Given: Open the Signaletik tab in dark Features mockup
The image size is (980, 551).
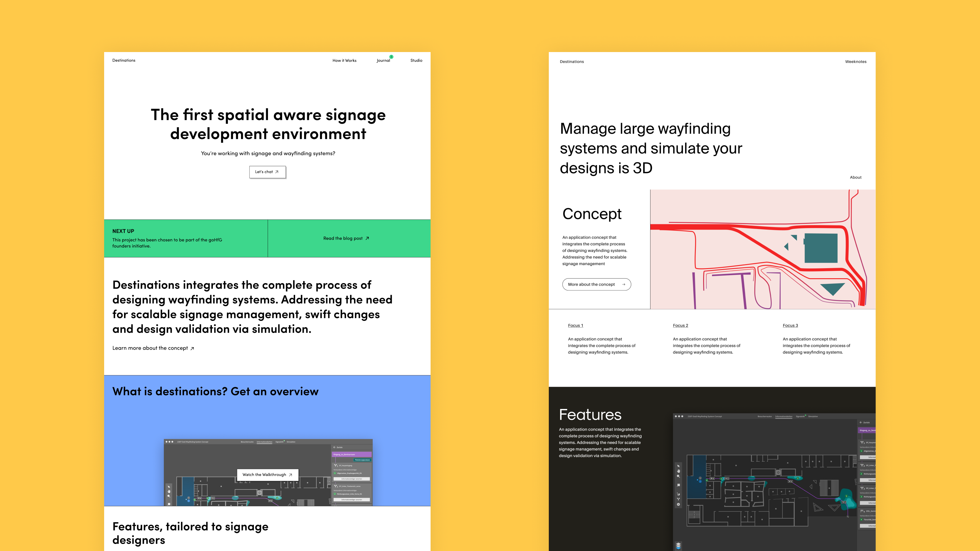Looking at the screenshot, I should pyautogui.click(x=800, y=416).
